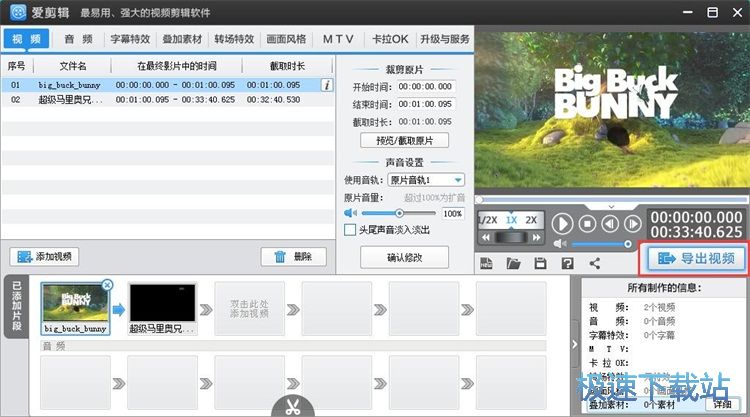The image size is (750, 417).
Task: Click the share icon
Action: click(595, 263)
